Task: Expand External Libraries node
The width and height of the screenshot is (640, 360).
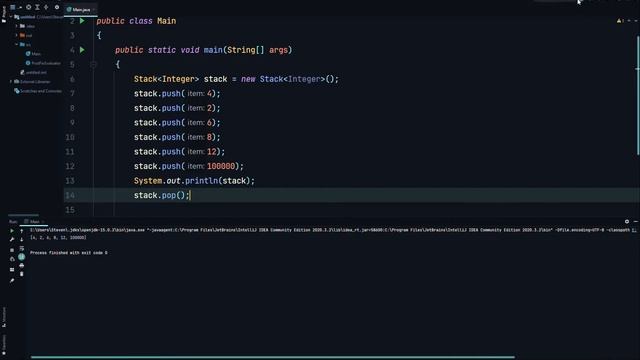Action: coord(11,82)
